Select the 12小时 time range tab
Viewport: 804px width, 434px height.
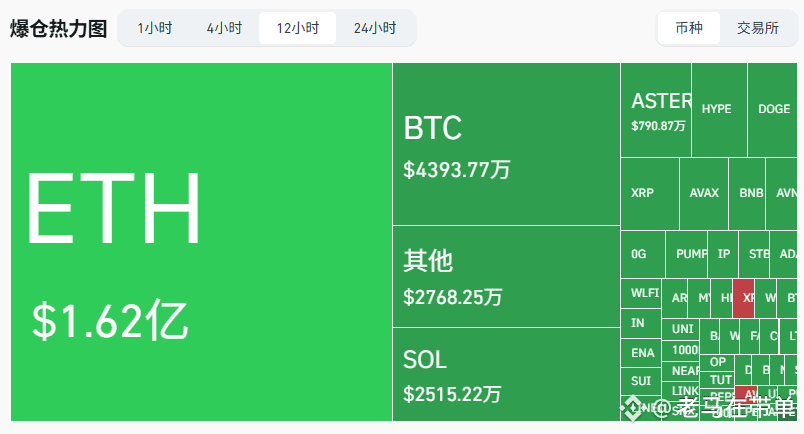pos(297,28)
